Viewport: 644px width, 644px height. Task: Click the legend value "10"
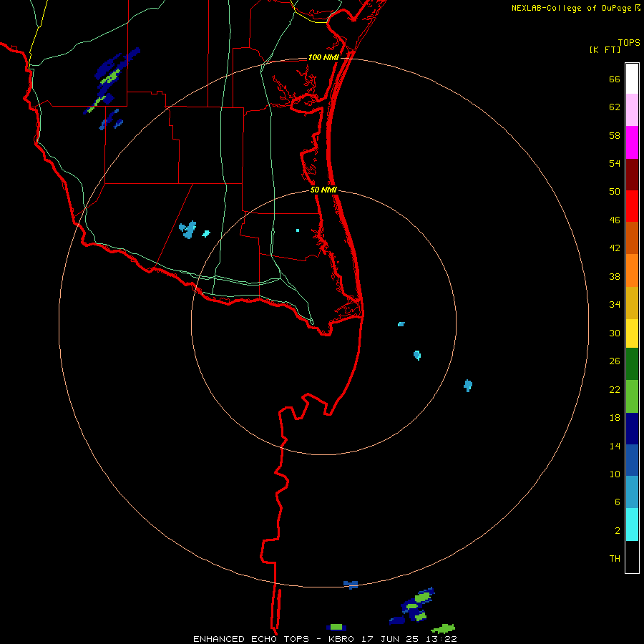[x=615, y=474]
